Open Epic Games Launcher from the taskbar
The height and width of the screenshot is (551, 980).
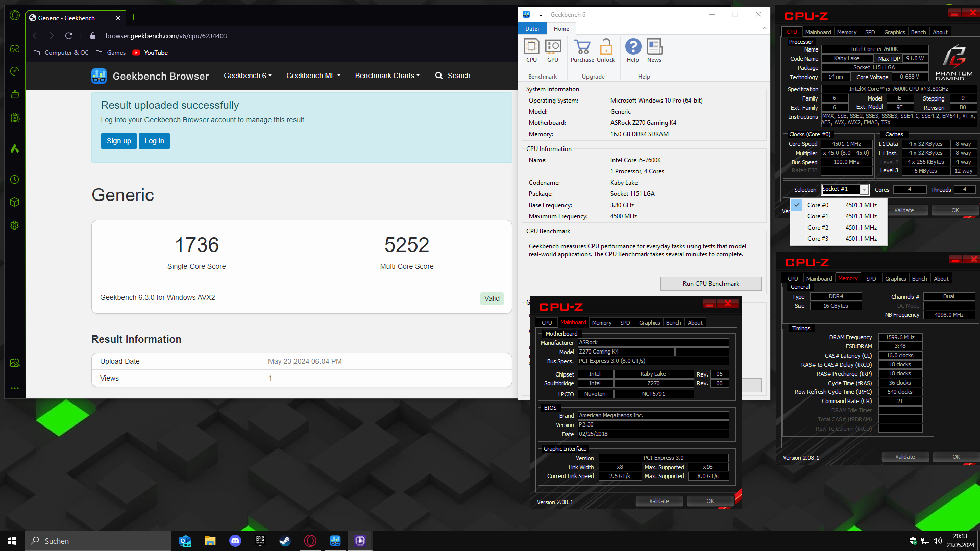[x=260, y=541]
